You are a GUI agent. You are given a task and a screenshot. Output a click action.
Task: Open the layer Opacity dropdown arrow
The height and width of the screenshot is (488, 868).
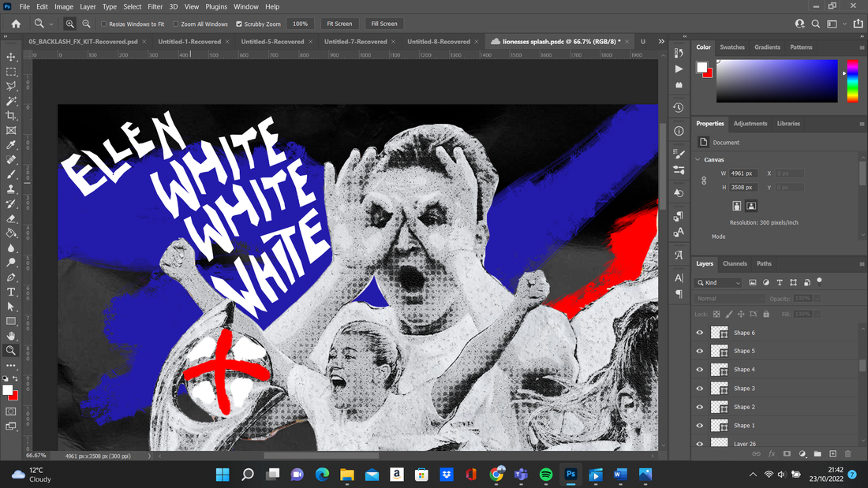coord(817,299)
